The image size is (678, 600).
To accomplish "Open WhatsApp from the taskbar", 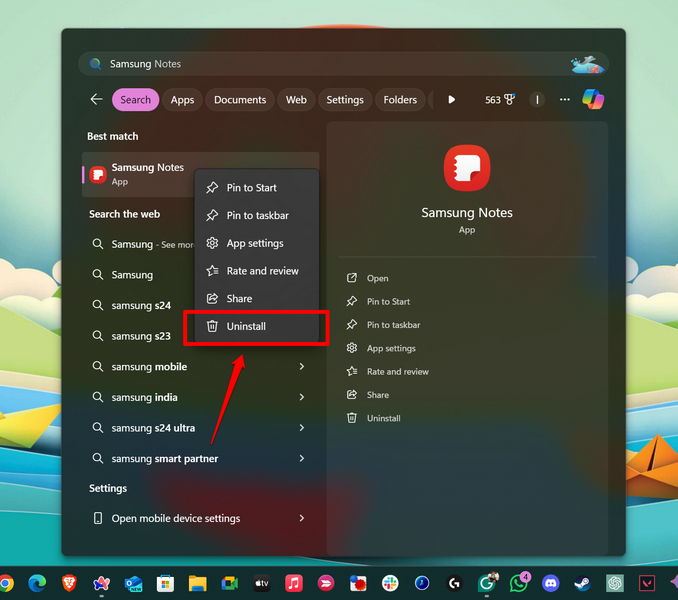I will click(518, 584).
